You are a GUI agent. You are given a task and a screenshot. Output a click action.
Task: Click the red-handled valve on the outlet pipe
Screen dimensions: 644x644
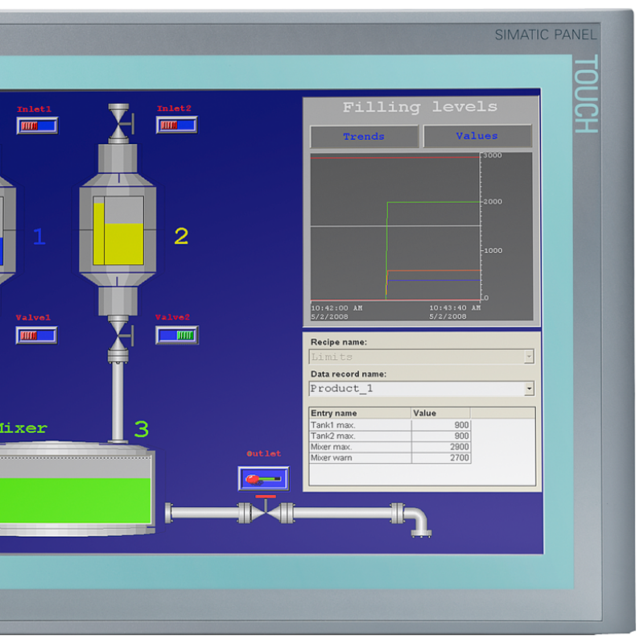[x=266, y=511]
